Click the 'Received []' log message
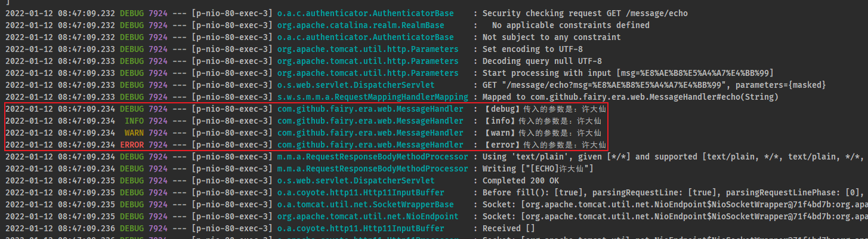The height and width of the screenshot is (239, 868). pyautogui.click(x=508, y=228)
